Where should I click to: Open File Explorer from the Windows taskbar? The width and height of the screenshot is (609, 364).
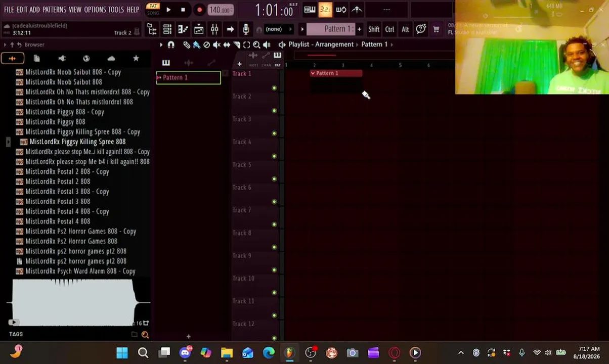click(227, 352)
